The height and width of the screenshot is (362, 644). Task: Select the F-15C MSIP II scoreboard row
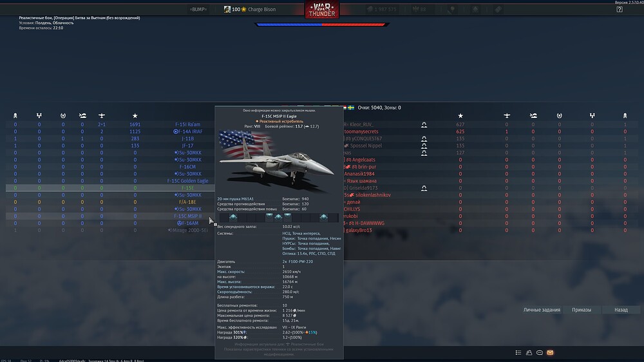[110, 216]
